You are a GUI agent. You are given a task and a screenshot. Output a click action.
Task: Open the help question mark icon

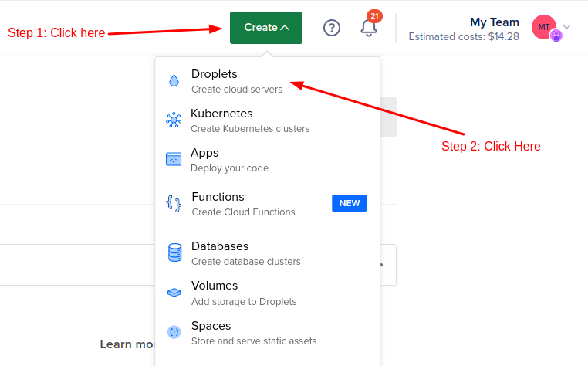point(332,28)
